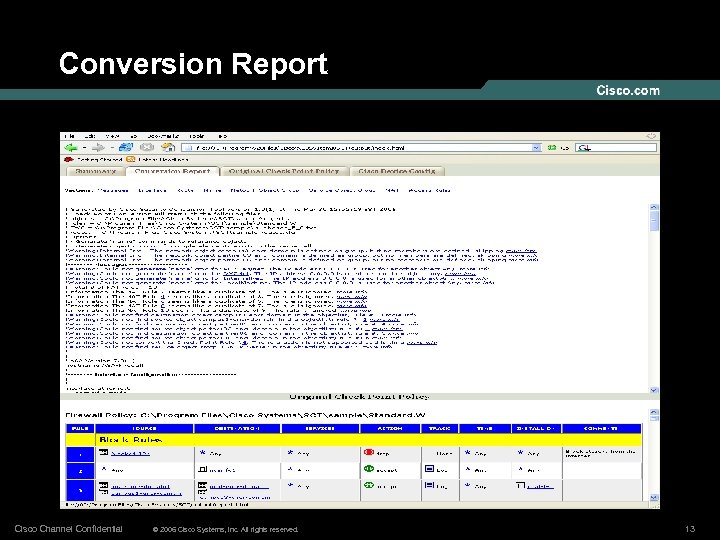Follow the Interfaces section link
This screenshot has height=540, width=720.
[x=152, y=190]
